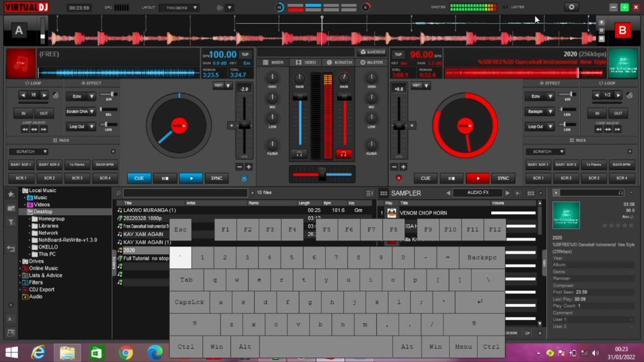
Task: Toggle deck B red headphone cue button
Action: pos(344,154)
